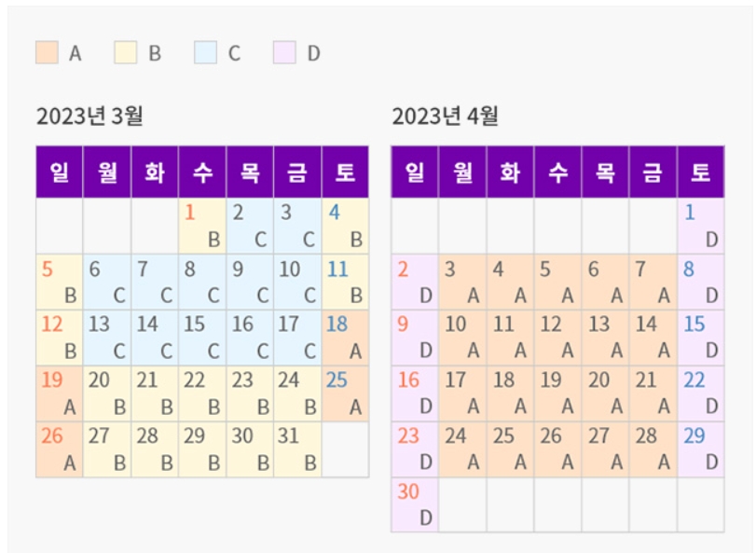Select the '2023년 4월' calendar heading
Viewport: 756px width, 553px height.
click(445, 117)
